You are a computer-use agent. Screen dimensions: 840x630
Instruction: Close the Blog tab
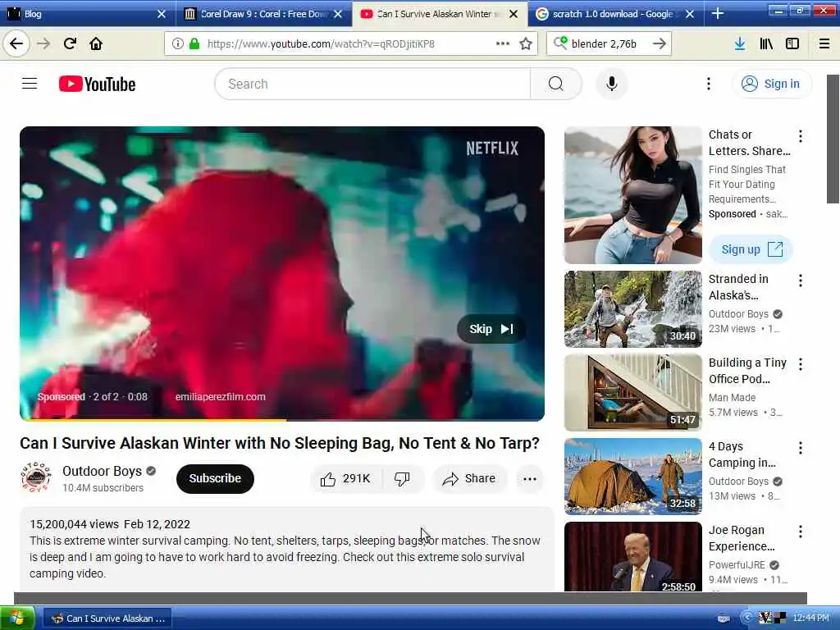pos(162,14)
